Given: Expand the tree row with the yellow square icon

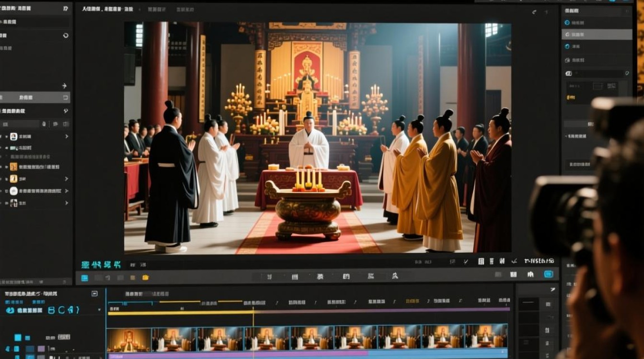Looking at the screenshot, I should pyautogui.click(x=67, y=179).
